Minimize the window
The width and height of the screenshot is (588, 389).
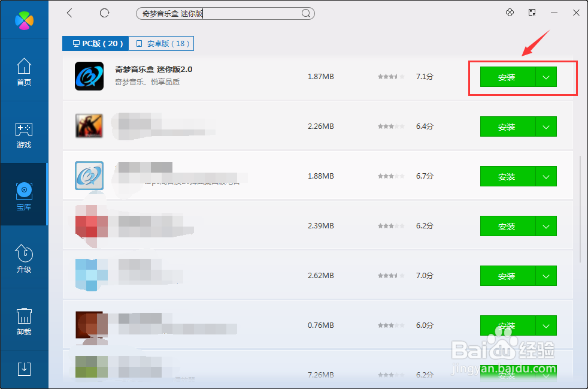pos(554,13)
